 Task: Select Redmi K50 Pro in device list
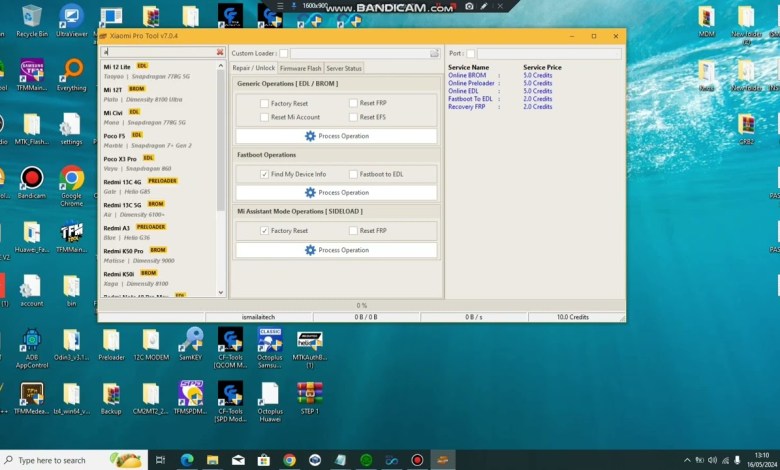[x=159, y=255]
